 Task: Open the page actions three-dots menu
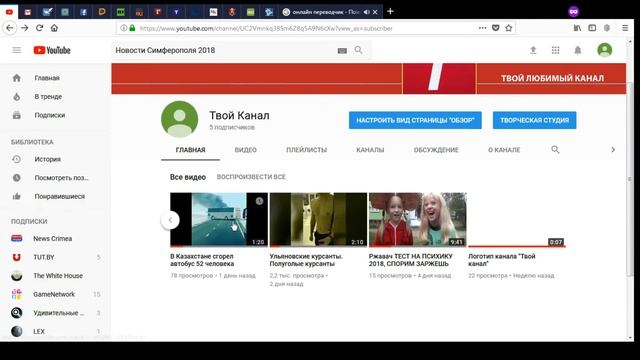click(482, 28)
